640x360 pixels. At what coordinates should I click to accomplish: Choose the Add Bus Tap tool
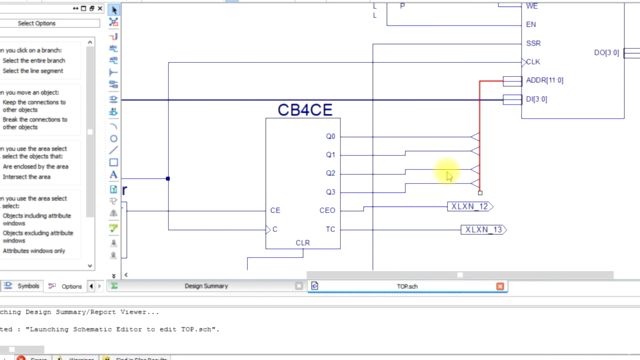pos(114,73)
